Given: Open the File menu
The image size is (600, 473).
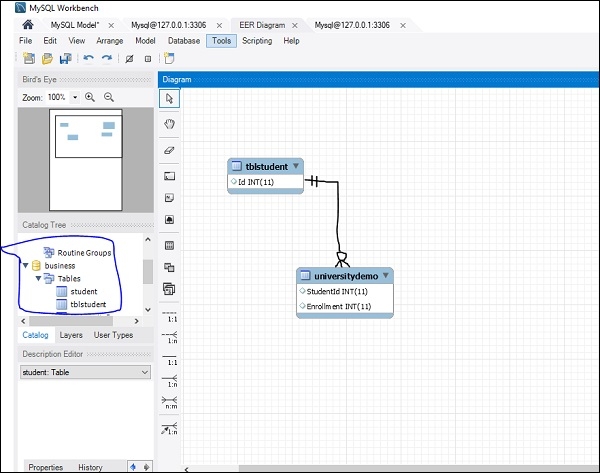Looking at the screenshot, I should pyautogui.click(x=26, y=41).
